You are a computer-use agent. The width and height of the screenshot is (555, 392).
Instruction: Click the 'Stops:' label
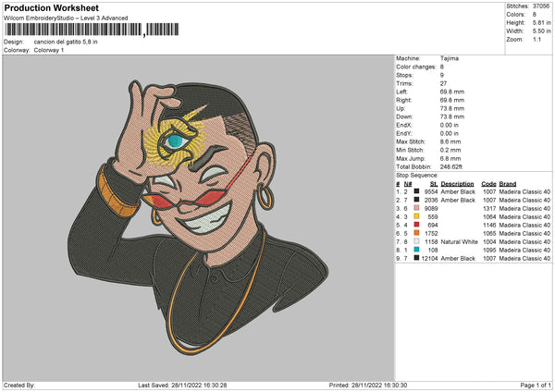pyautogui.click(x=404, y=75)
